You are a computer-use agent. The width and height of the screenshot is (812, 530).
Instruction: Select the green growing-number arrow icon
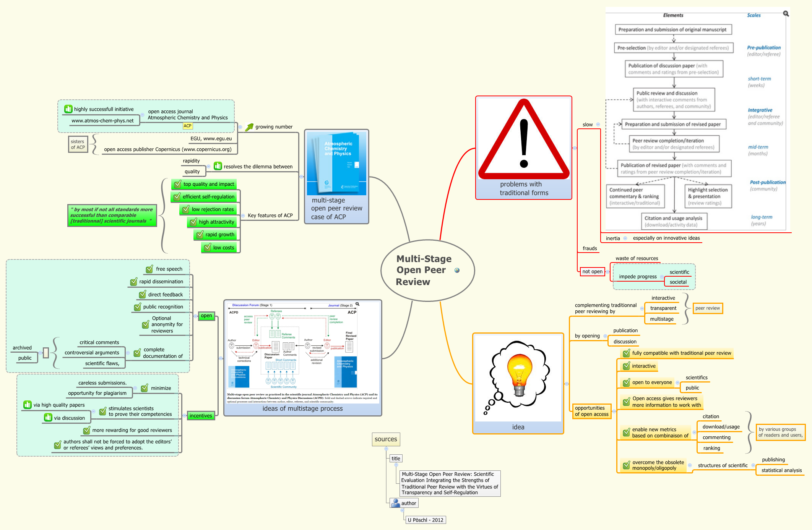[250, 126]
